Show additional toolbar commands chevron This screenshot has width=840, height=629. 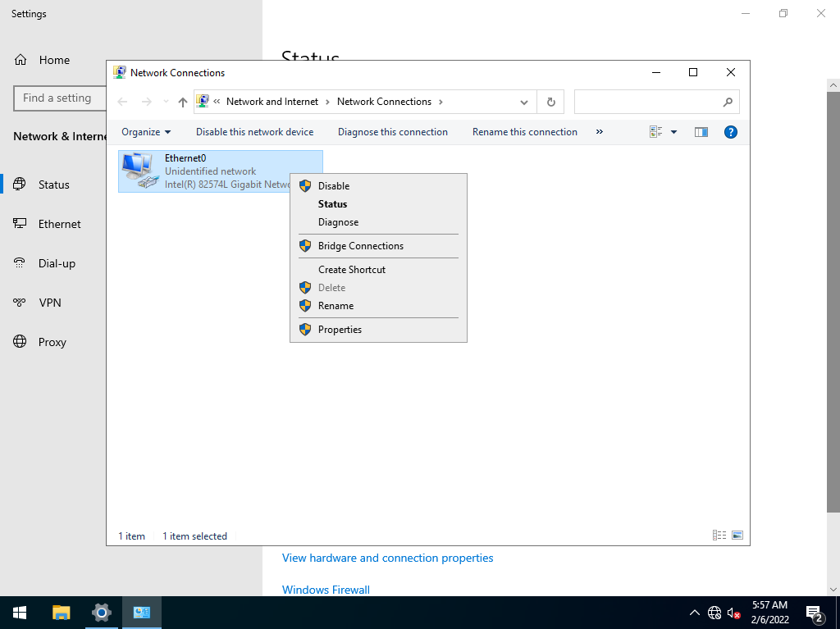[600, 132]
